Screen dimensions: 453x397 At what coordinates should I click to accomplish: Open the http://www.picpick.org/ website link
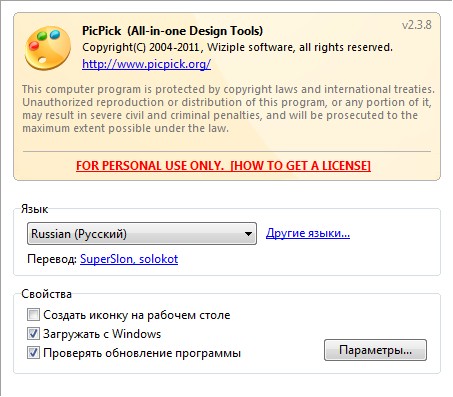pyautogui.click(x=146, y=64)
